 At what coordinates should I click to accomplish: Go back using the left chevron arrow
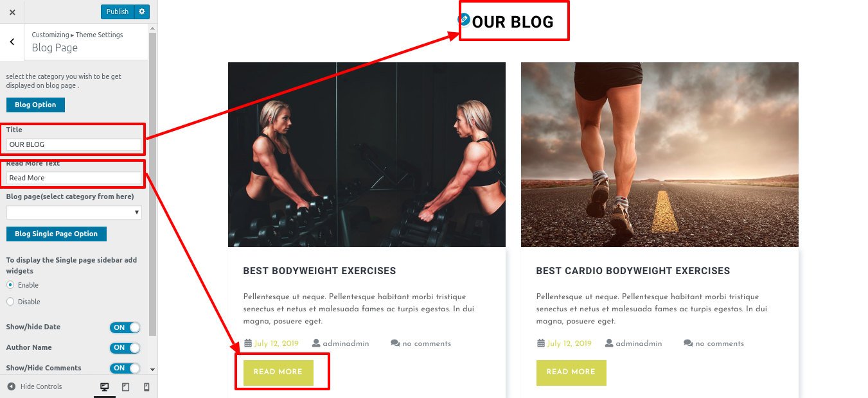click(x=12, y=42)
